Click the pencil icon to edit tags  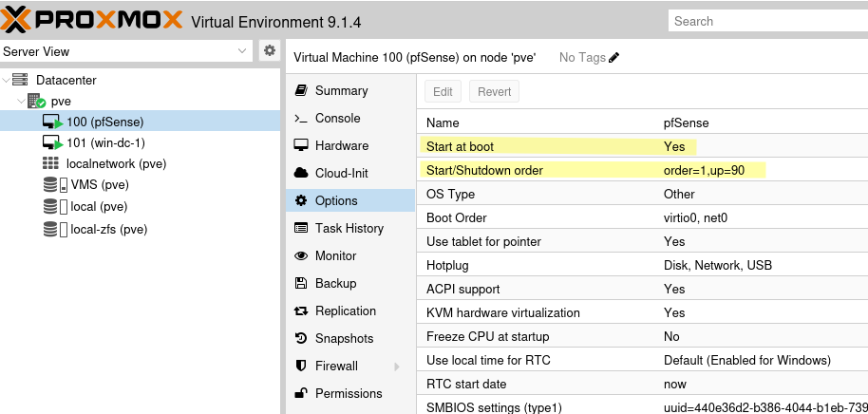[614, 58]
